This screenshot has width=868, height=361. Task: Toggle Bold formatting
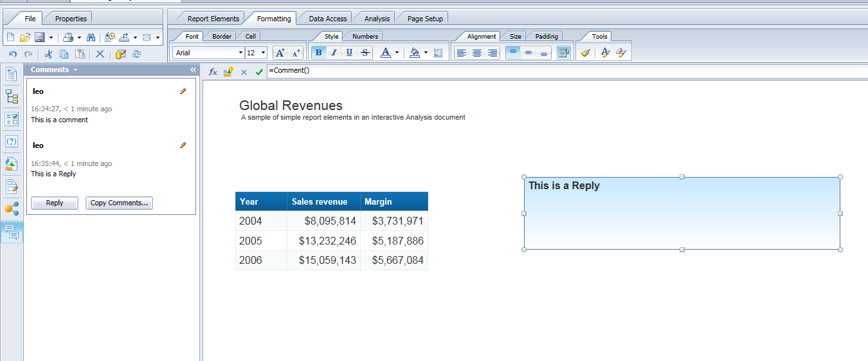(x=318, y=53)
